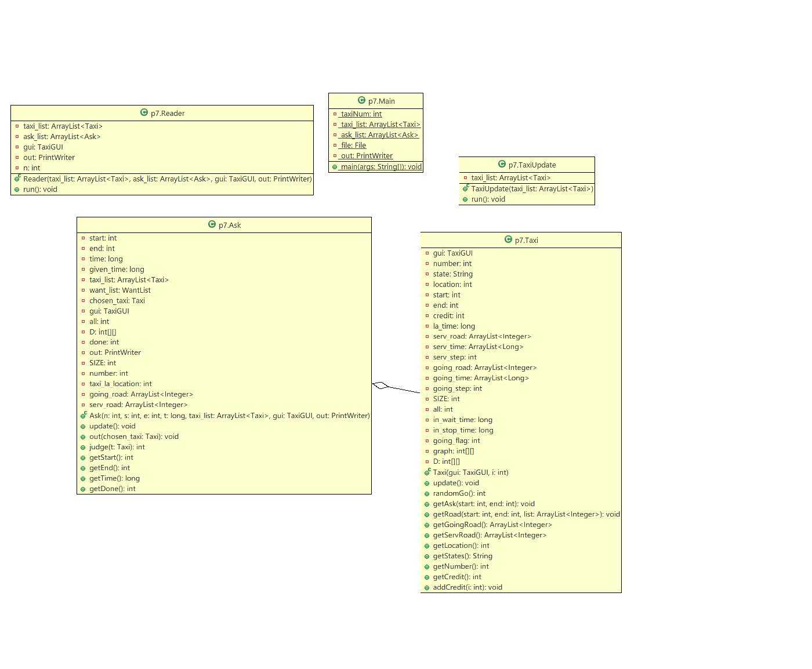Click the constructor icon of Ask(n: int...)
Image resolution: width=812 pixels, height=669 pixels.
84,415
